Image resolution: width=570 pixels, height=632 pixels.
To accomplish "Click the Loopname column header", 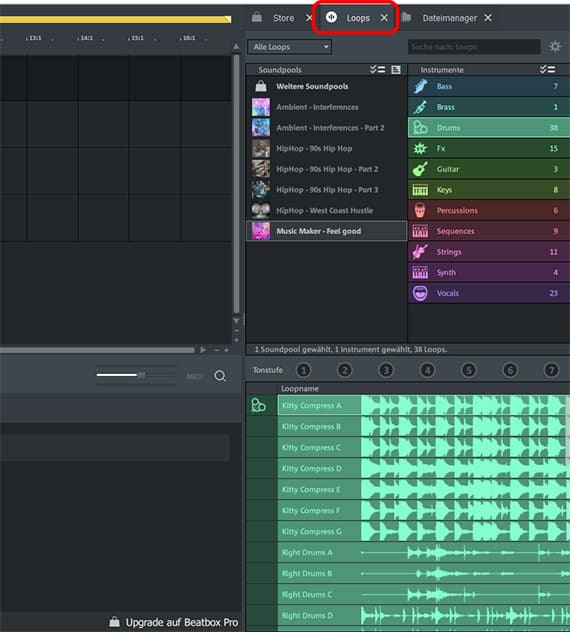I will pyautogui.click(x=300, y=389).
